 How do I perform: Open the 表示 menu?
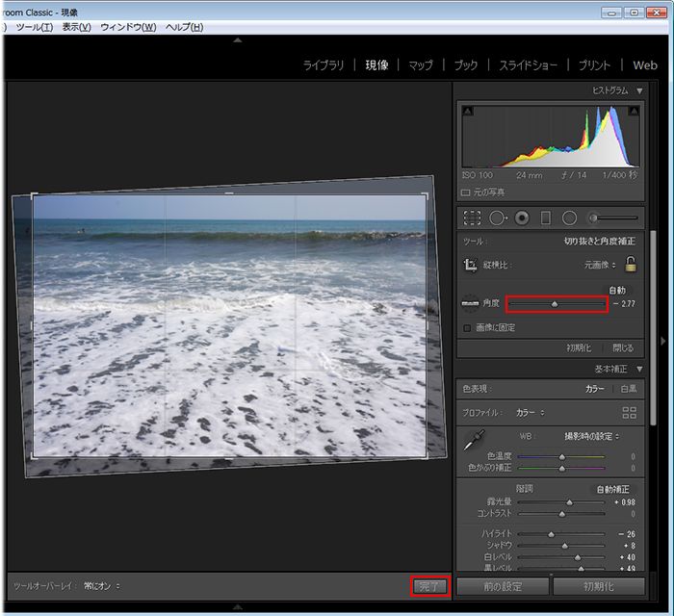76,27
